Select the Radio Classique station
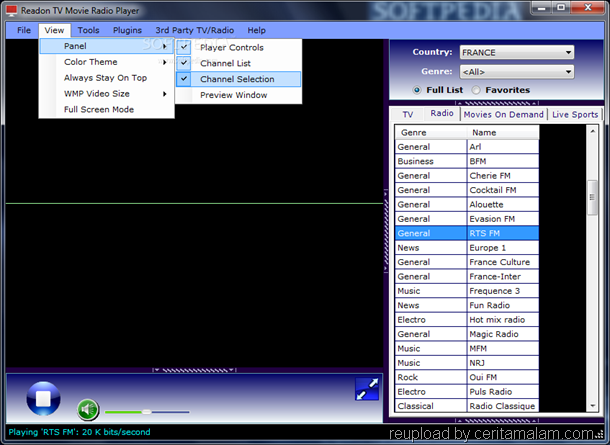 click(503, 405)
